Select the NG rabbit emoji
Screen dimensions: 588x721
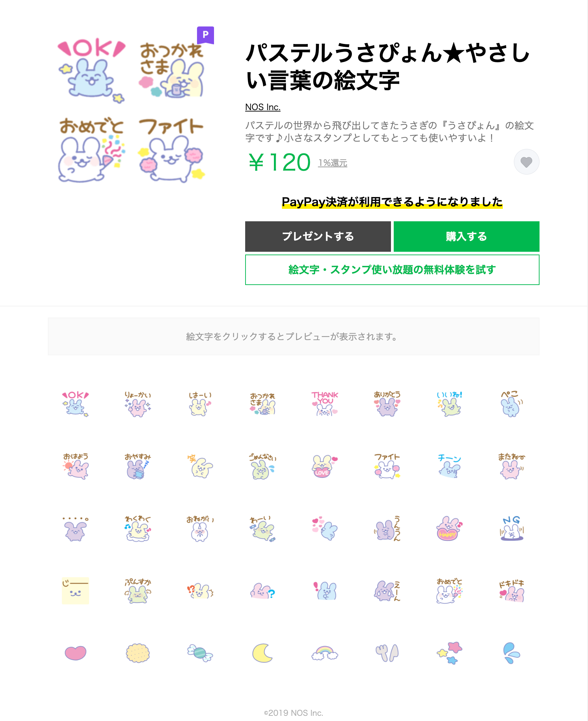(x=512, y=528)
